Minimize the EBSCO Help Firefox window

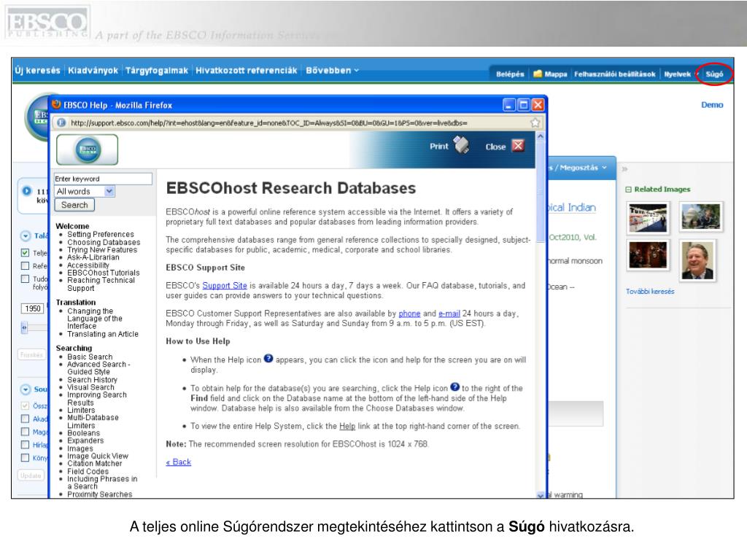(x=509, y=105)
